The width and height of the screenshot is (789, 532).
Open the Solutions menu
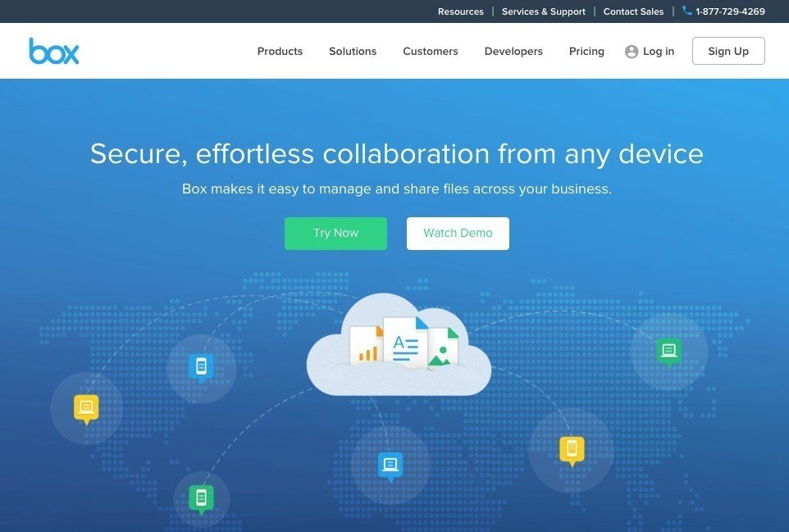click(x=353, y=52)
